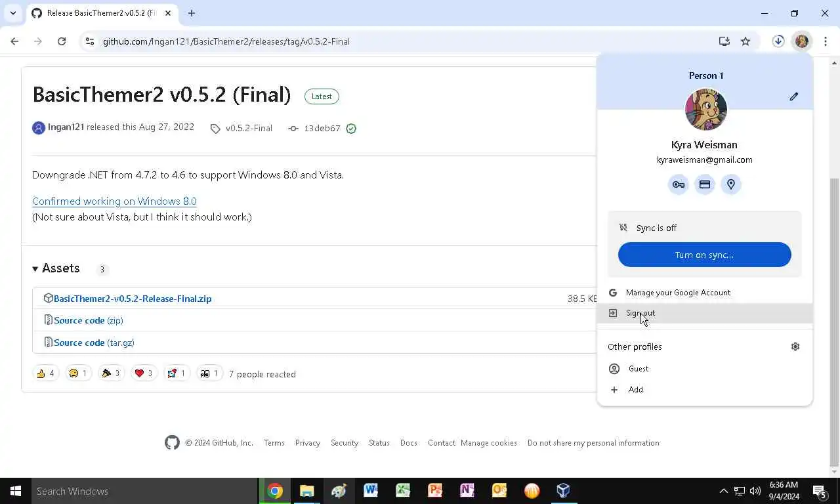The height and width of the screenshot is (504, 840).
Task: Click the address bar URL field
Action: coord(407,41)
